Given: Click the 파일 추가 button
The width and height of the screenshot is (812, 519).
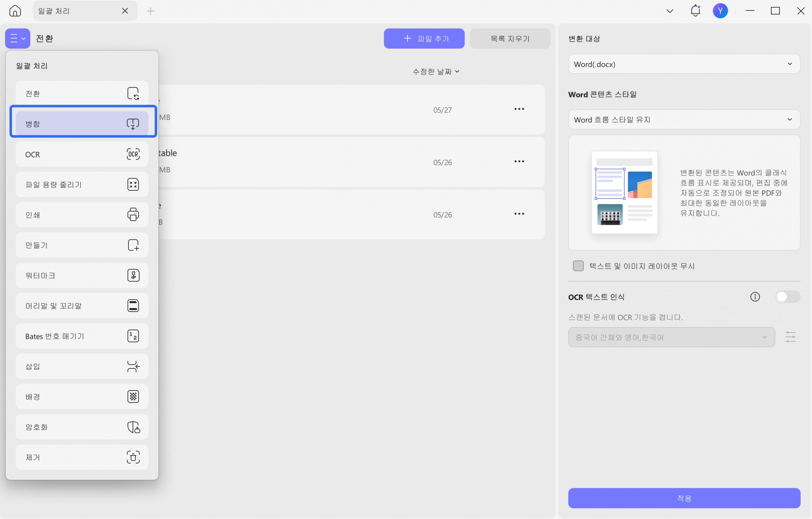Looking at the screenshot, I should (424, 38).
